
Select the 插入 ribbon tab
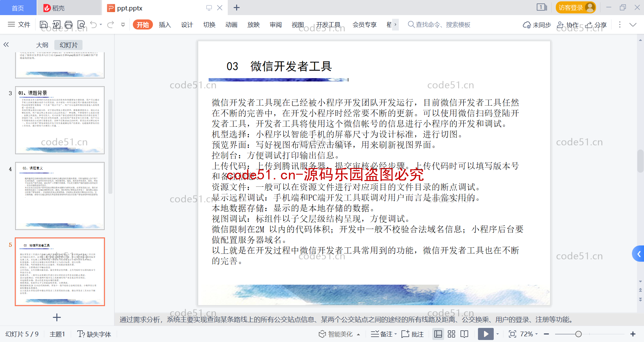pos(165,24)
